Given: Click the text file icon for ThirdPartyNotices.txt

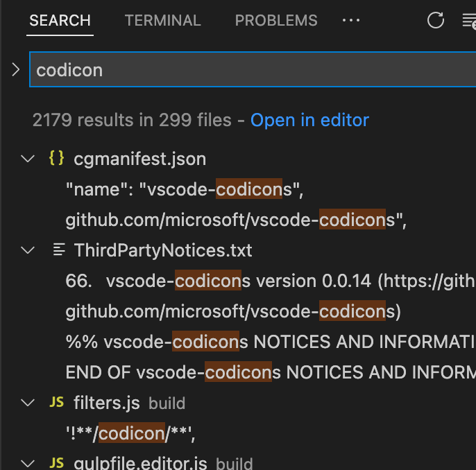Looking at the screenshot, I should coord(60,250).
